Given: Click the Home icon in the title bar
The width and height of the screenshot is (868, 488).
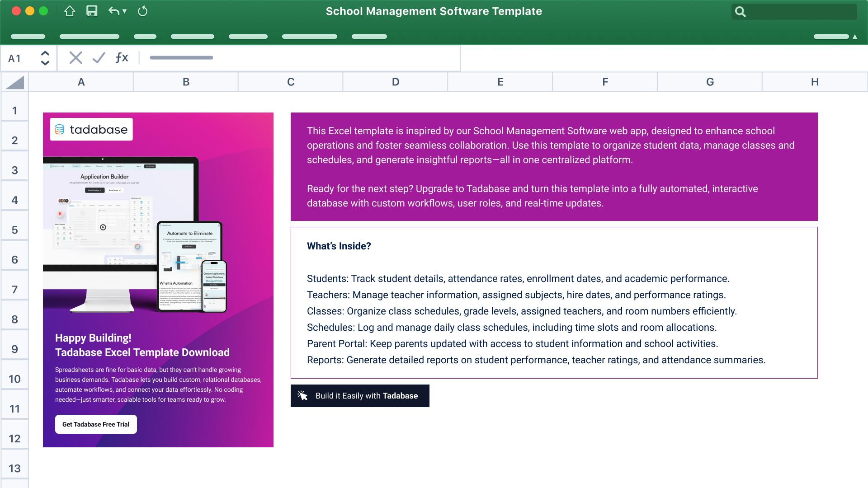Looking at the screenshot, I should coord(70,11).
